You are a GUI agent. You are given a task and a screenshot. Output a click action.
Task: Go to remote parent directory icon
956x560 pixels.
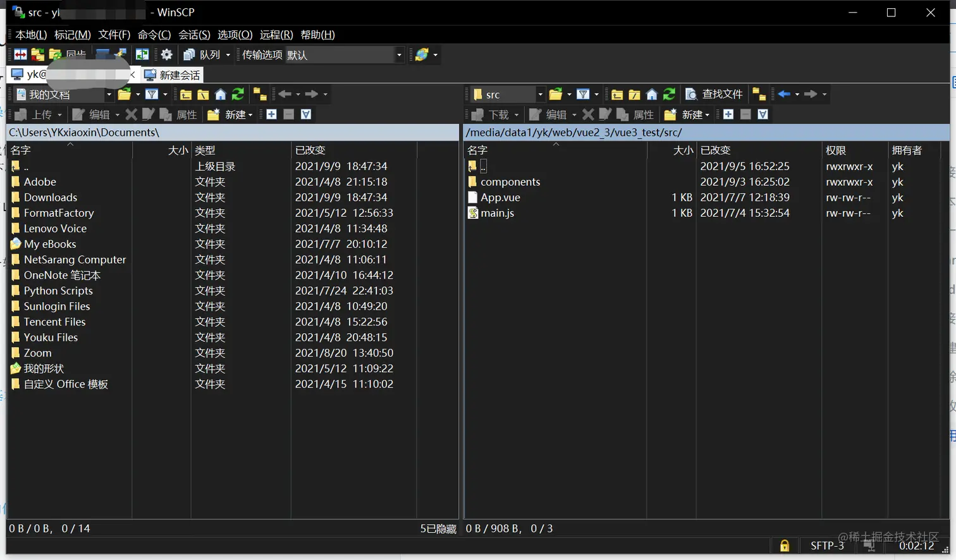pos(617,94)
